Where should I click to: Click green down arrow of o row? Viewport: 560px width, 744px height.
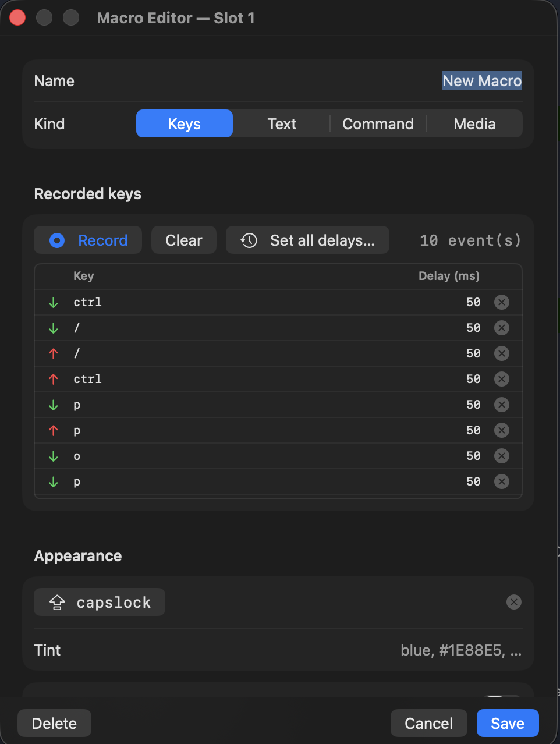54,456
